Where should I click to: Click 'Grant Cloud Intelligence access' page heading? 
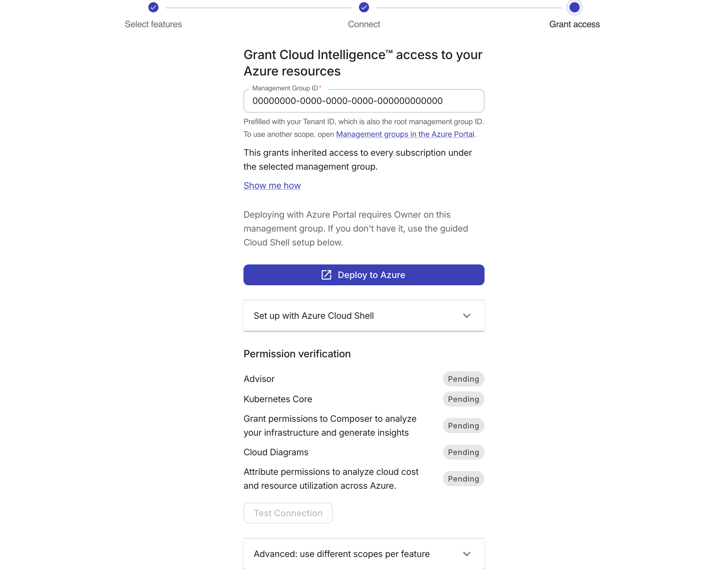(363, 63)
